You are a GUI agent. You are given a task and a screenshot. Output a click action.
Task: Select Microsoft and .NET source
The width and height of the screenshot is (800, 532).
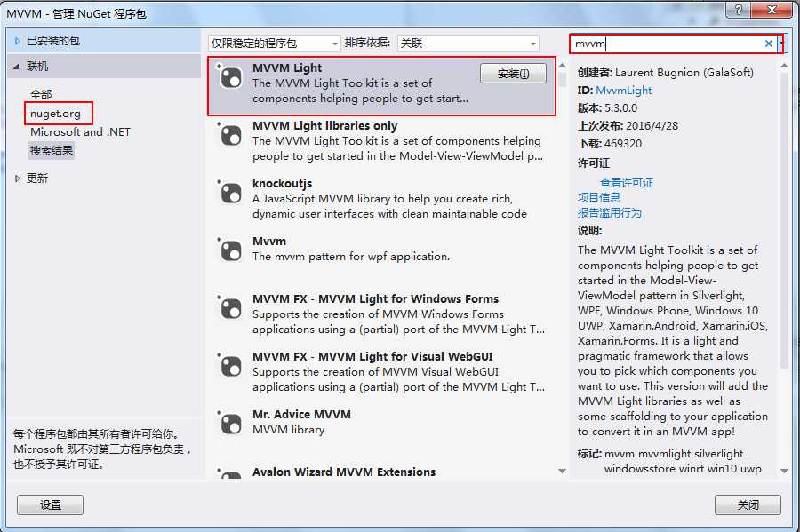pos(80,132)
